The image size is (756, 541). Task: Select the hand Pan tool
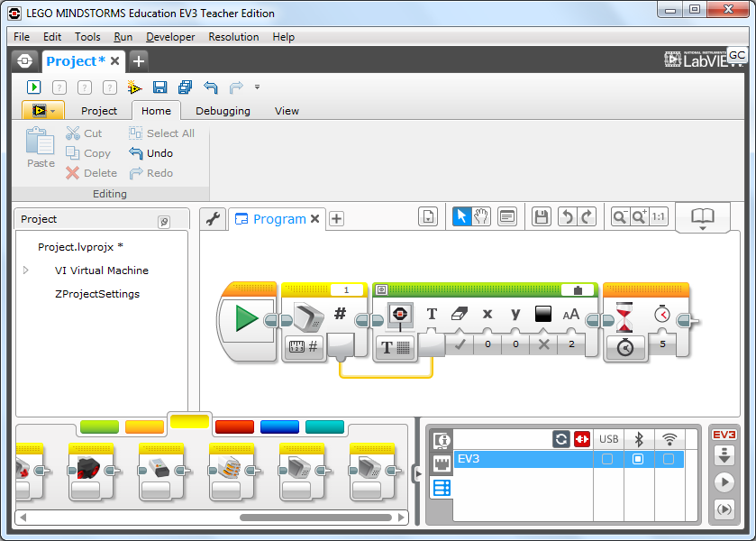tap(480, 216)
